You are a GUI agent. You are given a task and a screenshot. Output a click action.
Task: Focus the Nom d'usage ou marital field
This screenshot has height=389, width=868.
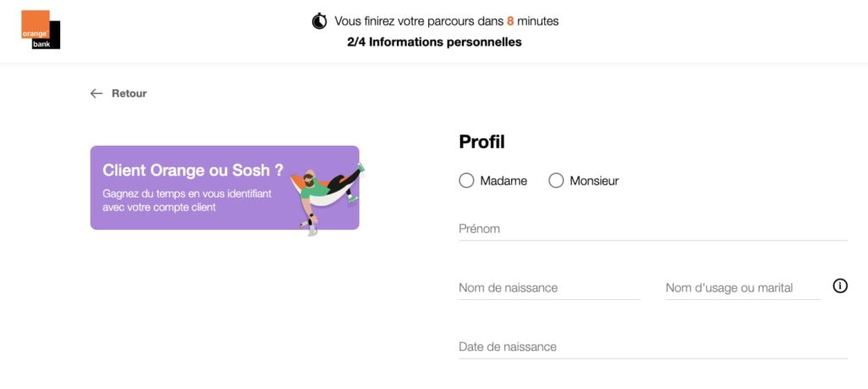743,288
